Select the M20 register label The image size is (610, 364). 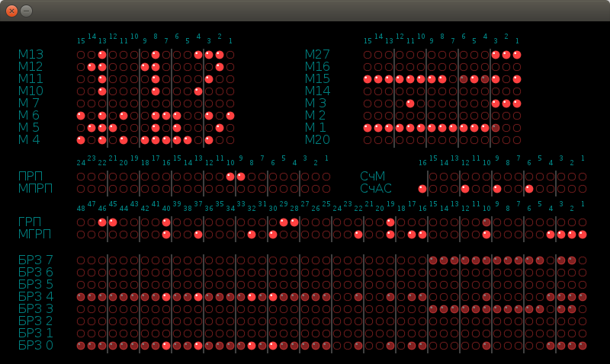pyautogui.click(x=317, y=139)
